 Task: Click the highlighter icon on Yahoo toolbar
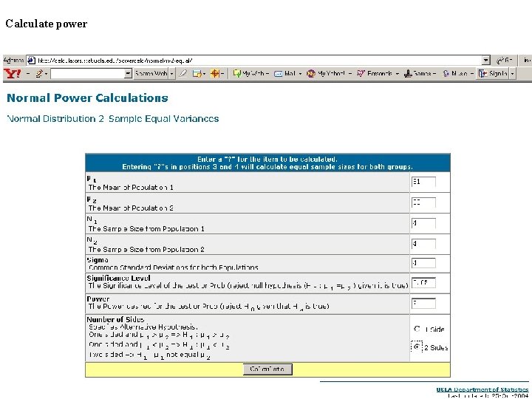click(x=183, y=73)
